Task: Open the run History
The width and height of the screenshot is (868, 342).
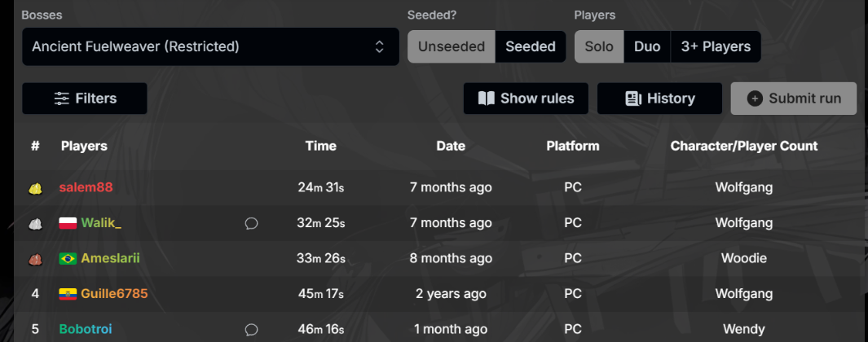Action: 659,99
